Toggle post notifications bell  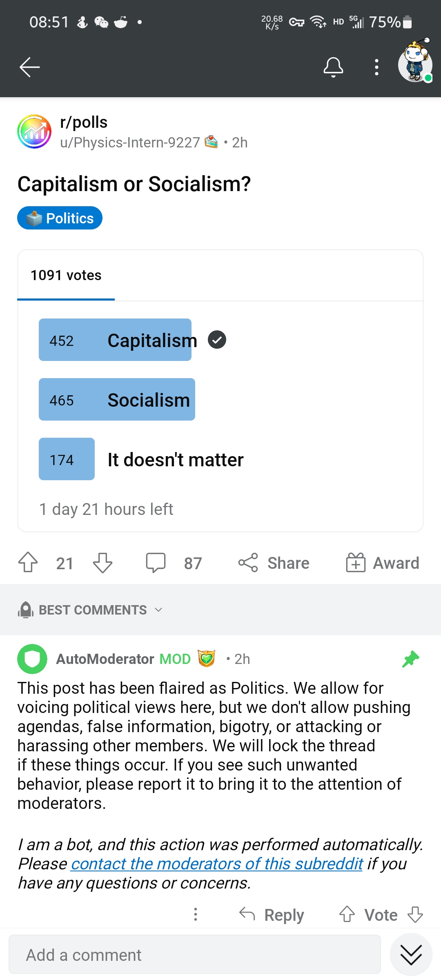[333, 67]
